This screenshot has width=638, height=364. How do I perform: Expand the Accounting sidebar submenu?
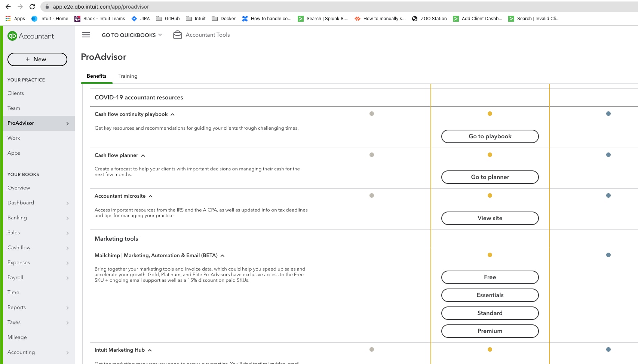[68, 352]
